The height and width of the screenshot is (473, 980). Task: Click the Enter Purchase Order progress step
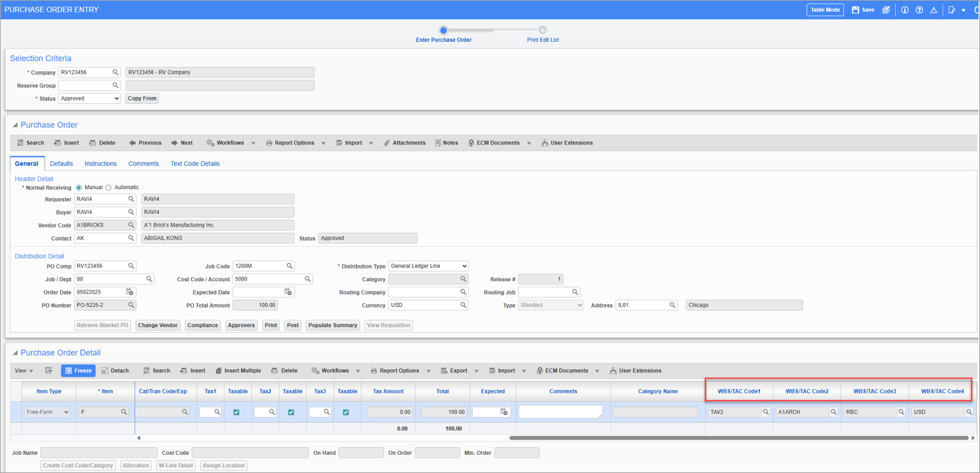443,35
